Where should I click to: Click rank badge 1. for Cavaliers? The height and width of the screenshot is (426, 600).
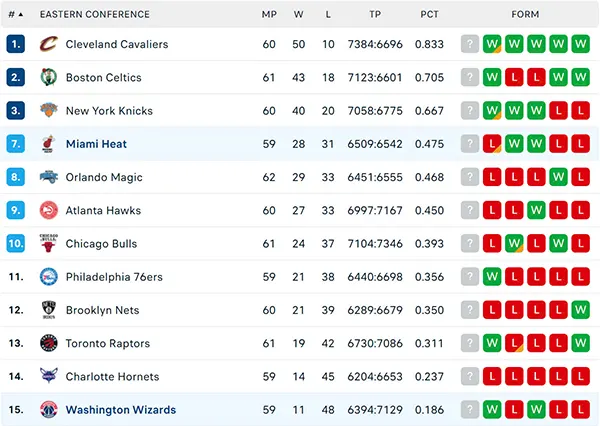pyautogui.click(x=16, y=44)
